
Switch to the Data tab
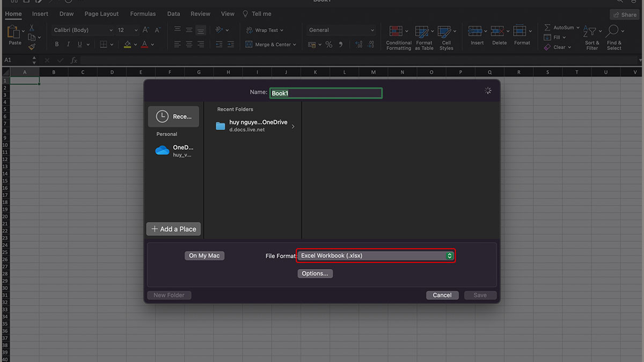pos(173,13)
